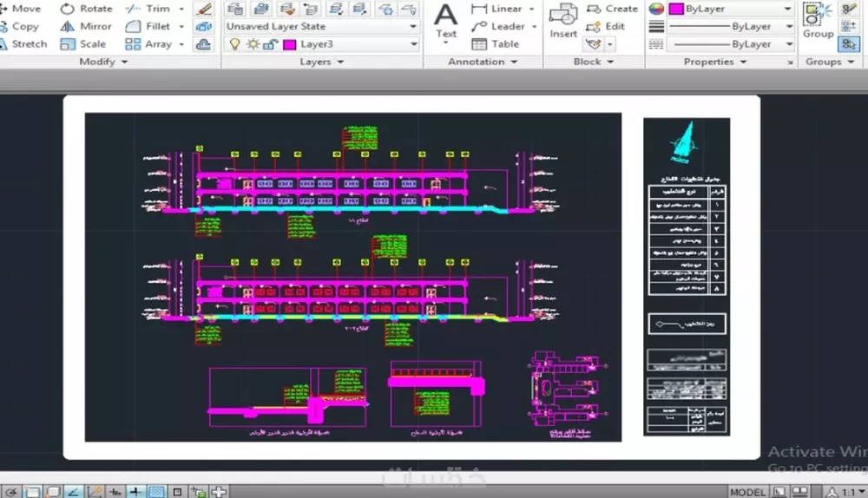Screen dimensions: 868x498
Task: Click the magenta Layer3 color swatch
Action: click(289, 44)
